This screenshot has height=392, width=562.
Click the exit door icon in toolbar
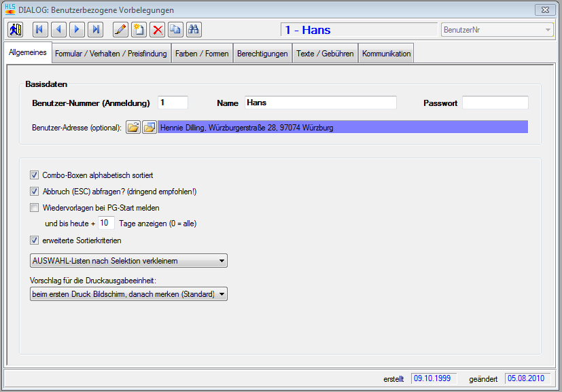pyautogui.click(x=16, y=30)
